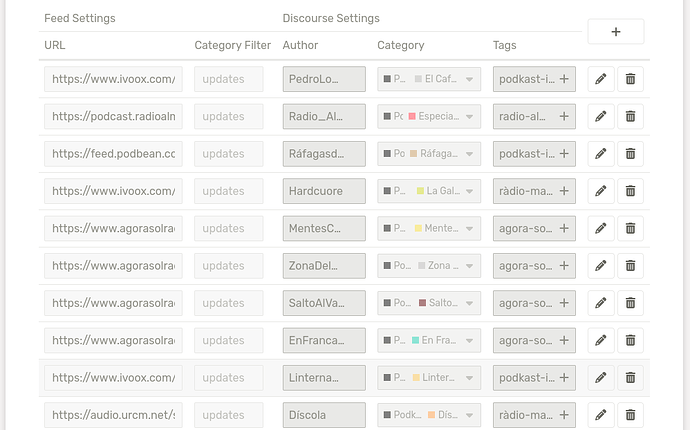This screenshot has height=430, width=690.
Task: Delete the Hardcuore feed row
Action: coord(631,191)
